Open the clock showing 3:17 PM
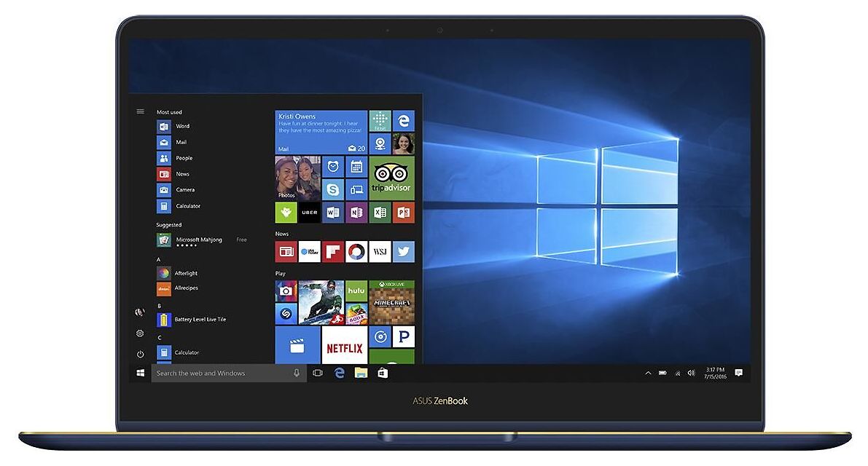The width and height of the screenshot is (868, 466). point(715,373)
